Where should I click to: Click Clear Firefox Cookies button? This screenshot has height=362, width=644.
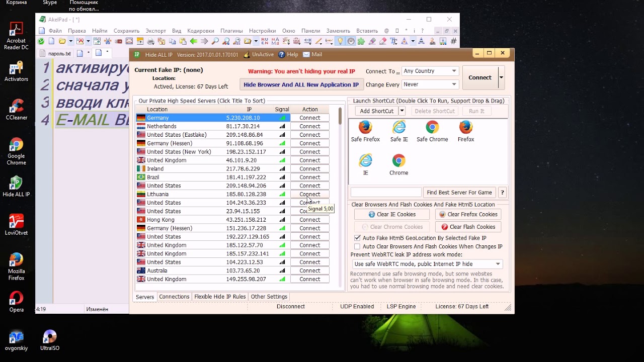tap(468, 214)
